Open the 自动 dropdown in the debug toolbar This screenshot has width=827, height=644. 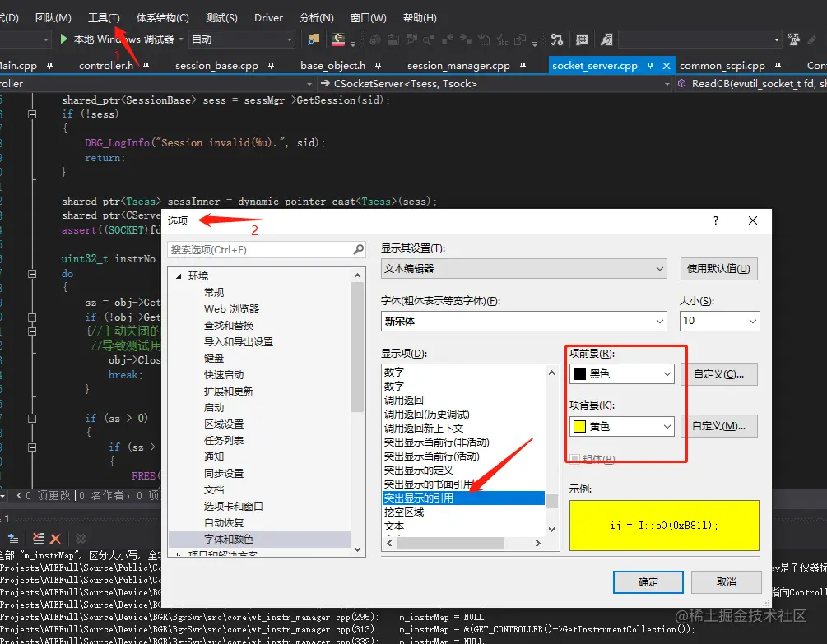click(243, 39)
